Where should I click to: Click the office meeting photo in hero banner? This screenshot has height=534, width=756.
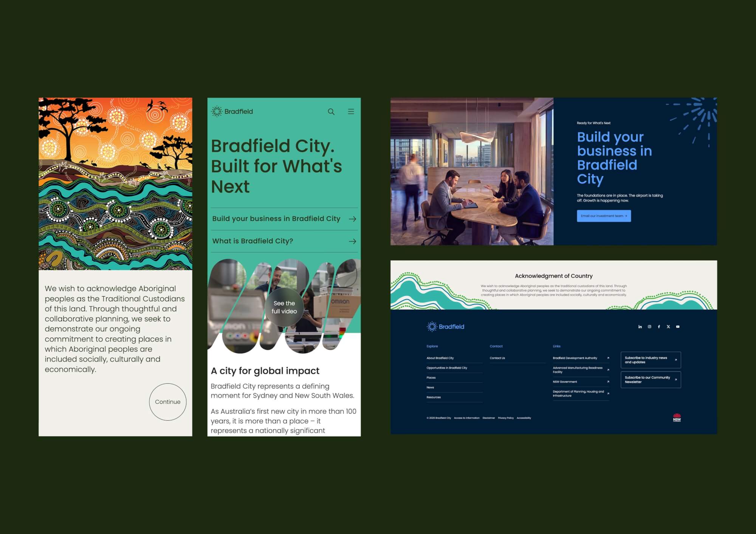point(472,171)
